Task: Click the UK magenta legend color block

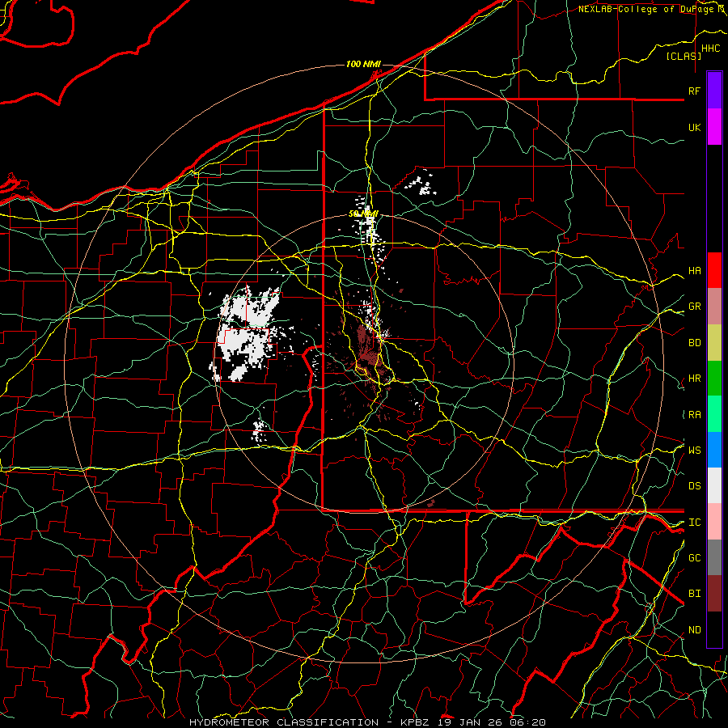Action: click(714, 127)
